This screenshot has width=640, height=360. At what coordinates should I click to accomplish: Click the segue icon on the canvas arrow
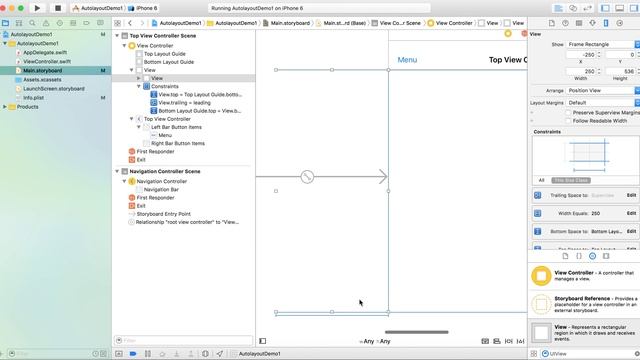point(307,177)
